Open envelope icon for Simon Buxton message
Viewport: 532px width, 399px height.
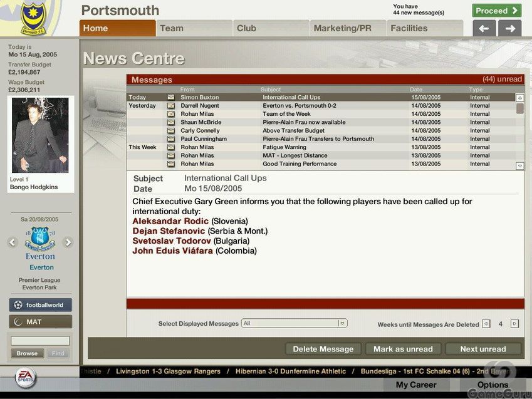pos(171,97)
